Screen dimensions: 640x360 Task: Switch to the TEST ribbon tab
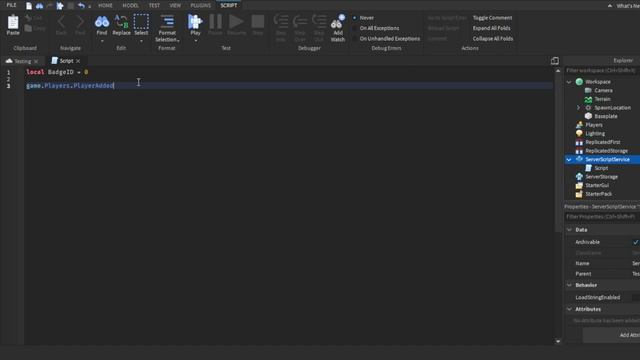[x=154, y=5]
